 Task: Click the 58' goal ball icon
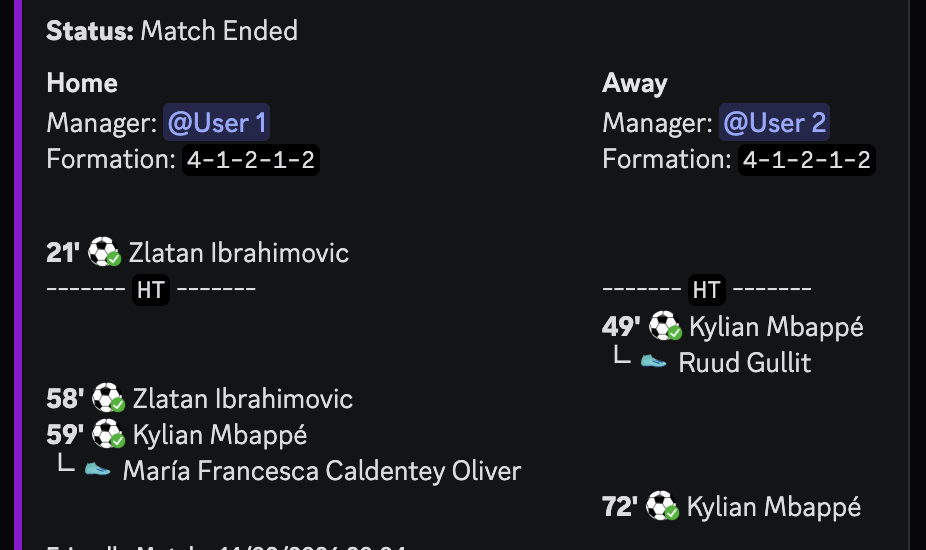point(108,399)
